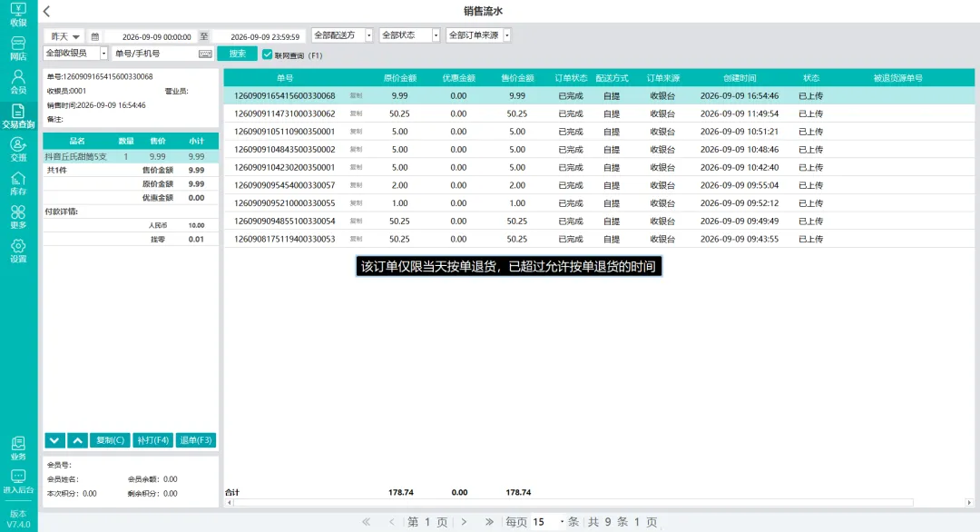This screenshot has height=532, width=980.
Task: Go to the 会员 member section
Action: click(18, 82)
